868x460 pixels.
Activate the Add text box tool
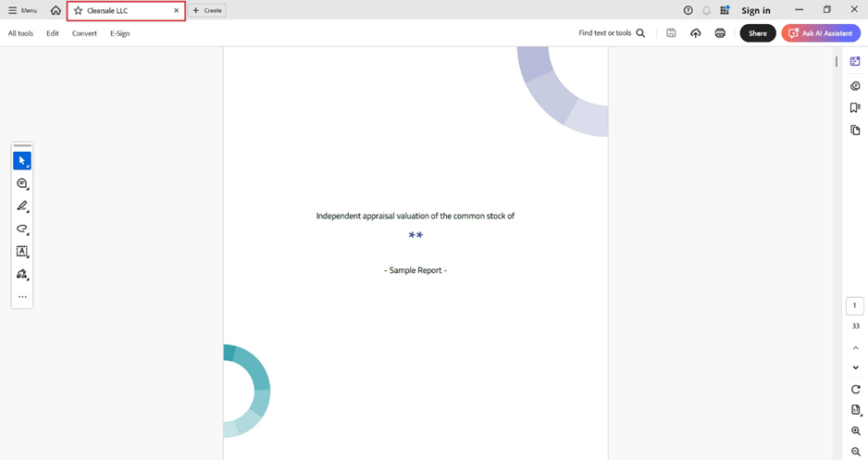tap(22, 252)
